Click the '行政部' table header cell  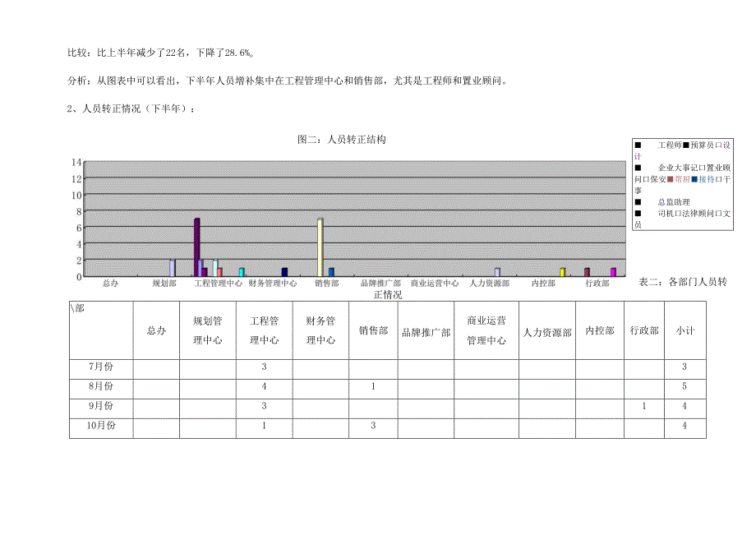click(644, 330)
